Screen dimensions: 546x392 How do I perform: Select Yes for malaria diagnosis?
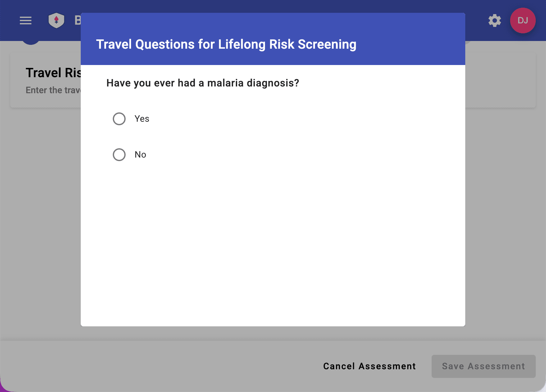pyautogui.click(x=119, y=118)
